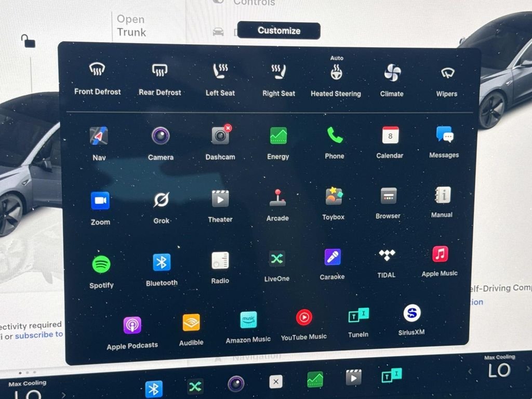
Task: Activate the Wipers control
Action: 447,82
